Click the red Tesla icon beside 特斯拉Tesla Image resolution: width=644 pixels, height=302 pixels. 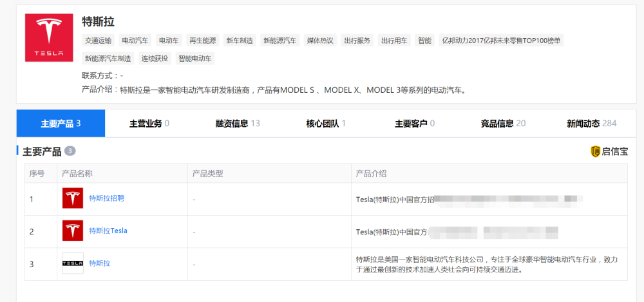coord(73,231)
